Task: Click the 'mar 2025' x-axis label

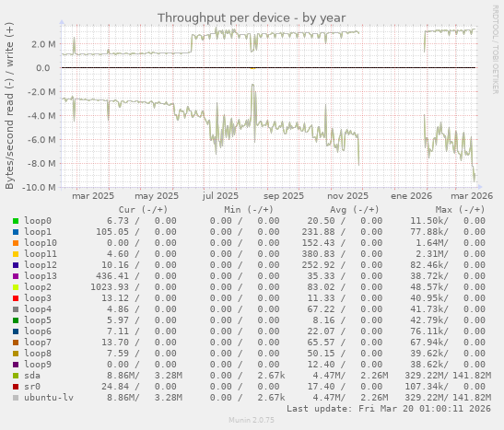Action: click(x=93, y=196)
